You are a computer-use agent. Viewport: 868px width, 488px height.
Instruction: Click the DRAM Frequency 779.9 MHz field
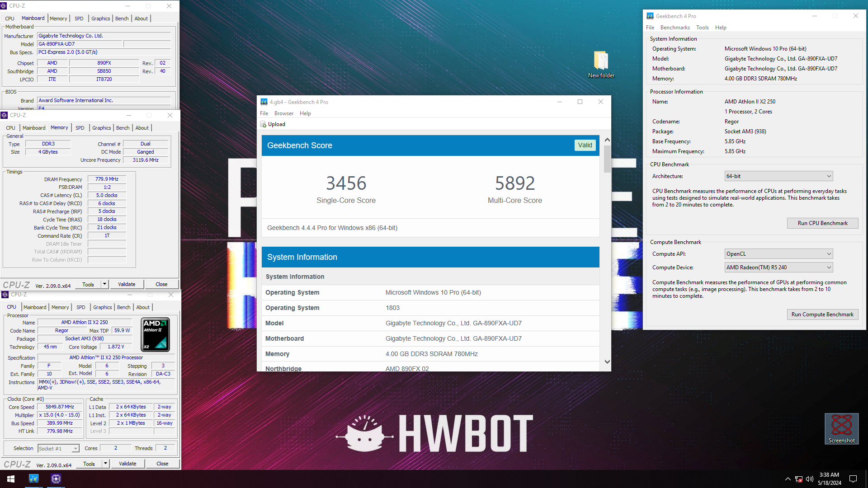[107, 179]
